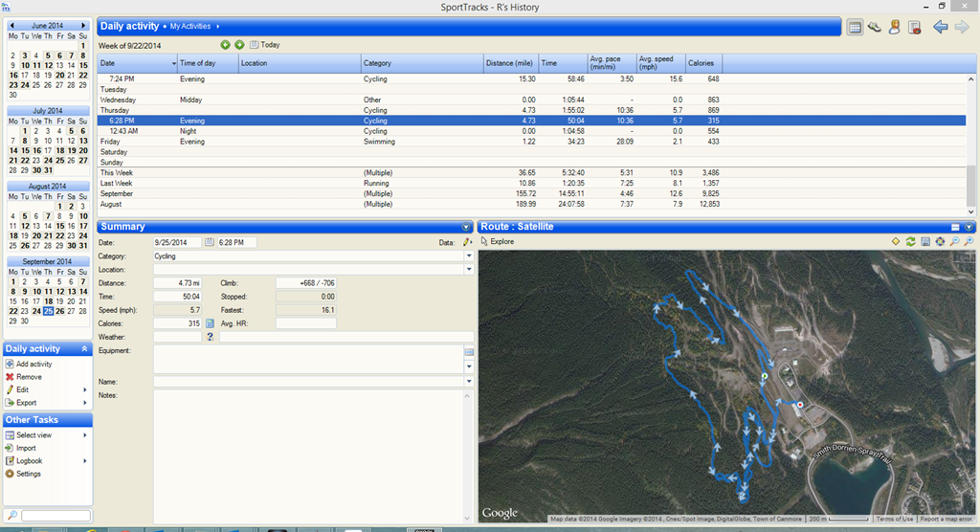Go to next week with green arrow
The height and width of the screenshot is (532, 980).
tap(238, 45)
